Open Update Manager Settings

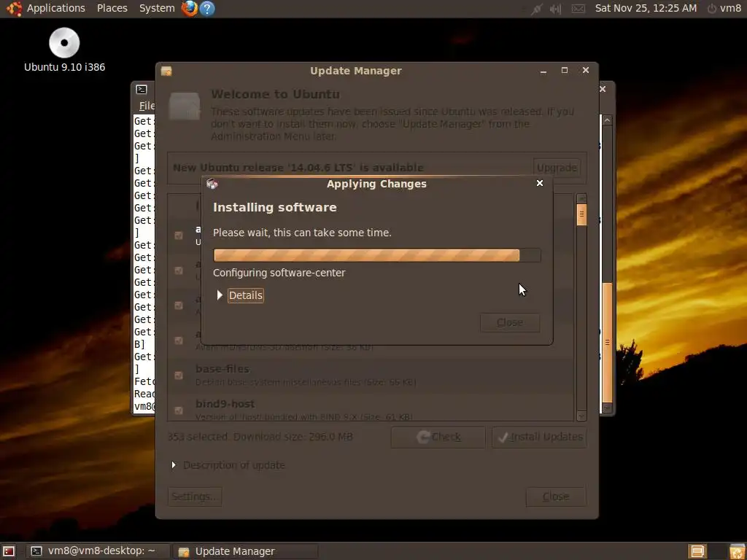[x=195, y=497]
